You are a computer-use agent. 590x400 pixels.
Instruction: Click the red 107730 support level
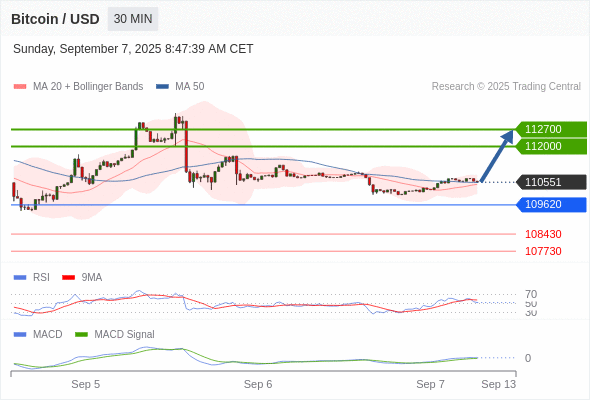click(543, 251)
